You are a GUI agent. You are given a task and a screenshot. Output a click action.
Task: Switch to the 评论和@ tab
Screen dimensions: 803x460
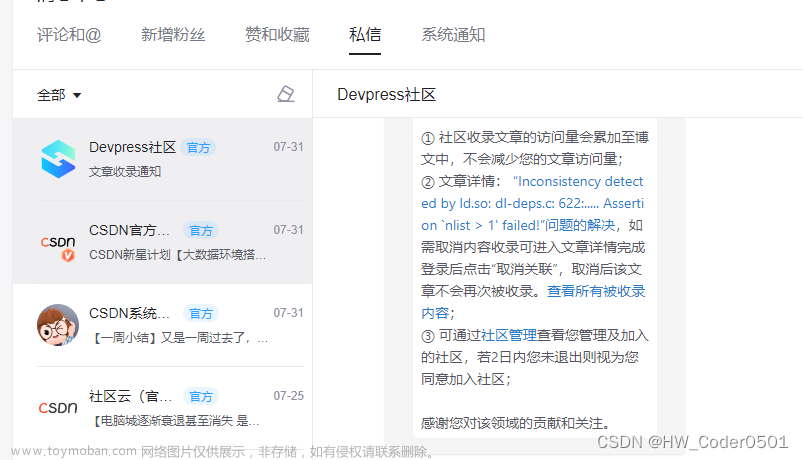[x=69, y=35]
